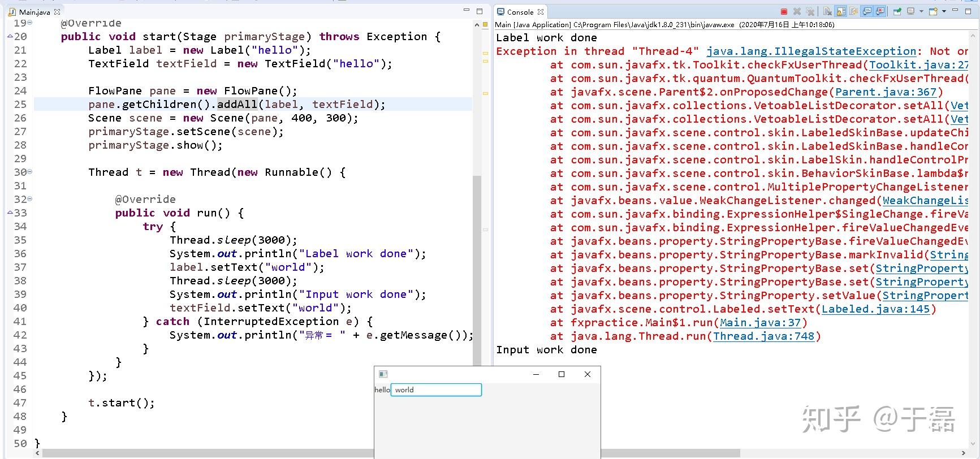Maximize the editor area
This screenshot has width=980, height=459.
480,11
